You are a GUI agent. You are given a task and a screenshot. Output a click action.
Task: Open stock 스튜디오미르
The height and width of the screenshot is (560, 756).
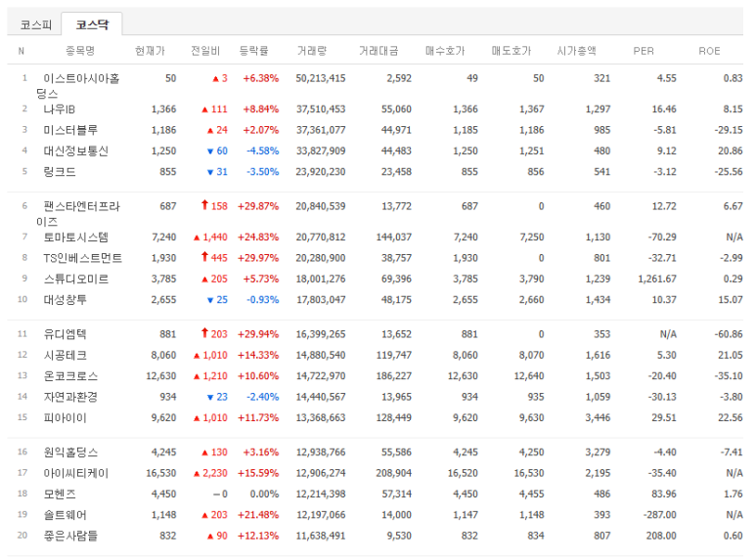tap(75, 280)
